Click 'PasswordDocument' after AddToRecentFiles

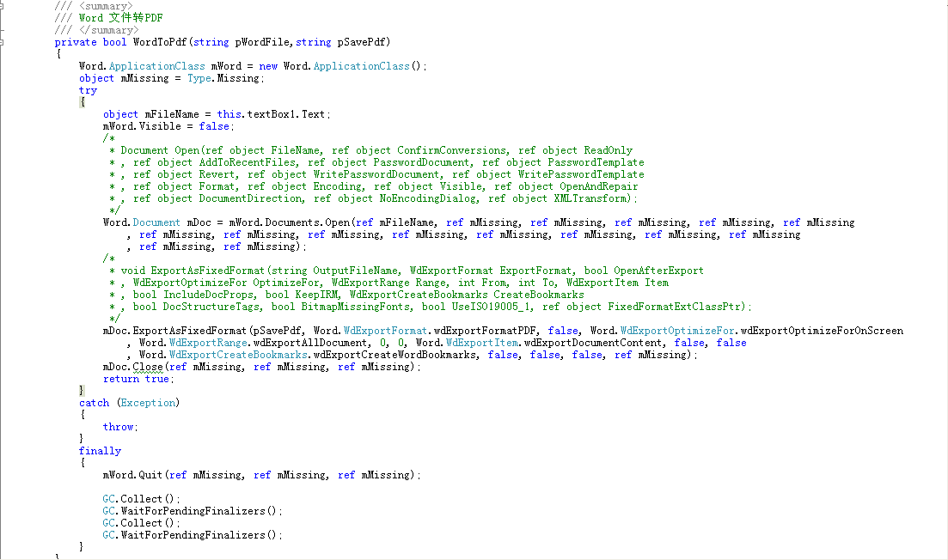pyautogui.click(x=421, y=162)
